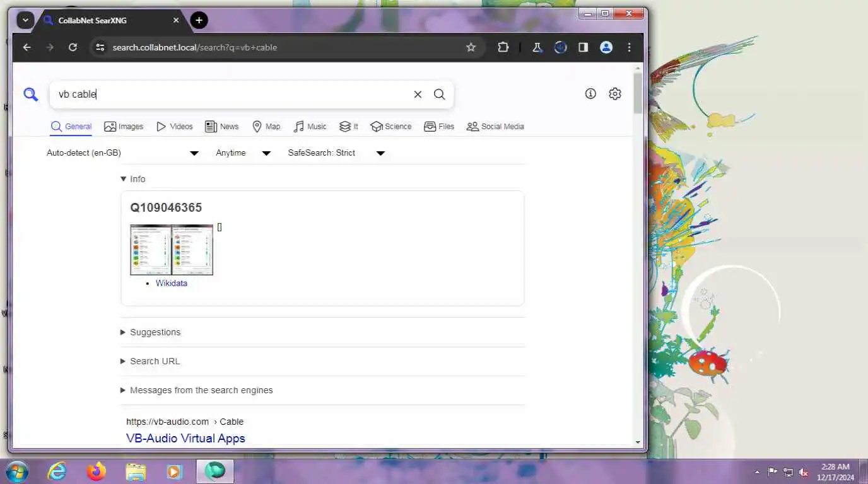Click scrollbar down arrow
Viewport: 868px width, 484px height.
click(638, 442)
